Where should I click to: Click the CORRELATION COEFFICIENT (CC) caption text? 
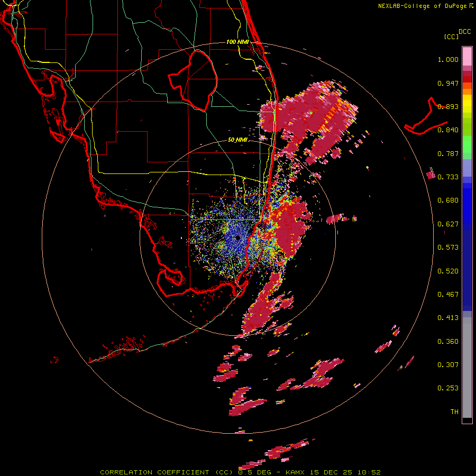(166, 472)
